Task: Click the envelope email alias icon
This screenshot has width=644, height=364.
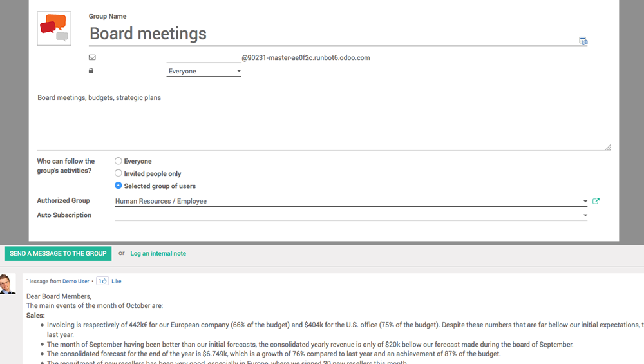Action: click(92, 57)
